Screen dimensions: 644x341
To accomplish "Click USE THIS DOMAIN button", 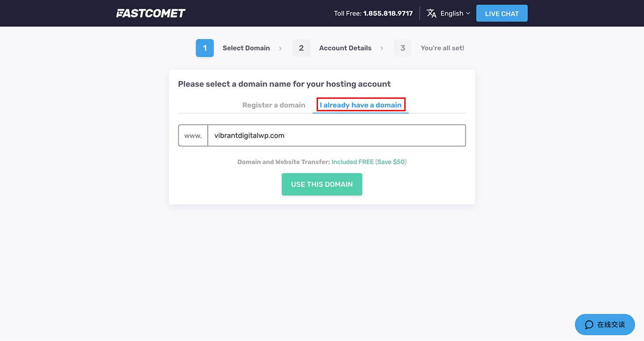I will click(322, 184).
